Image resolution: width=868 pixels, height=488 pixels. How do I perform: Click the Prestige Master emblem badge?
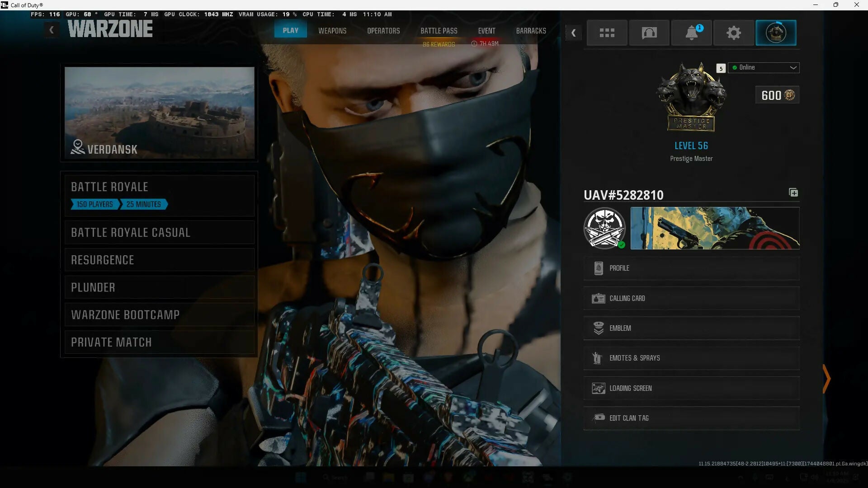point(691,97)
